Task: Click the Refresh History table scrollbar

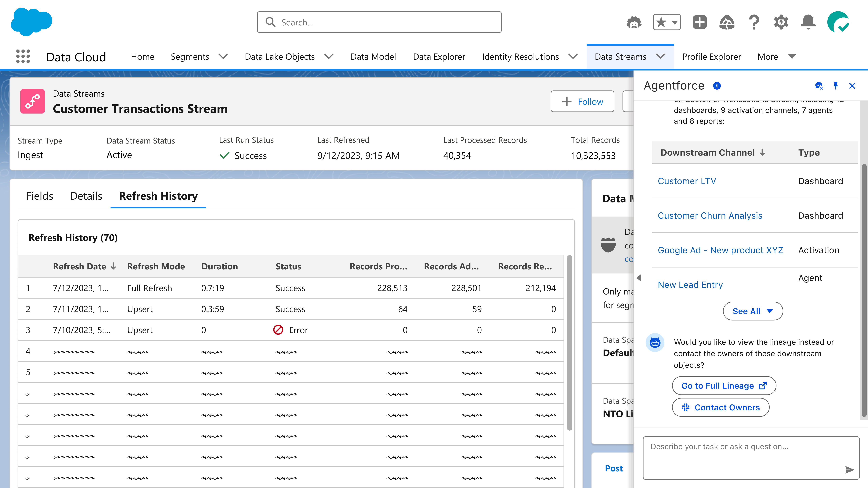Action: click(569, 342)
